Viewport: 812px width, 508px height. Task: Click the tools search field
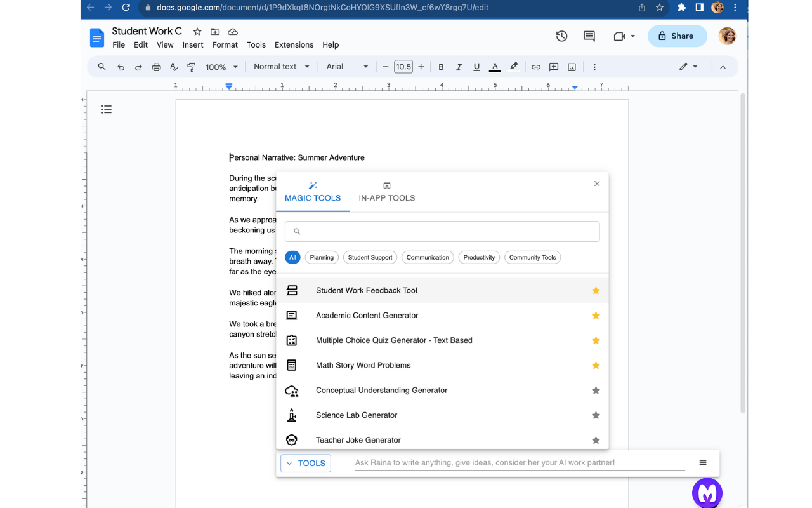[442, 231]
